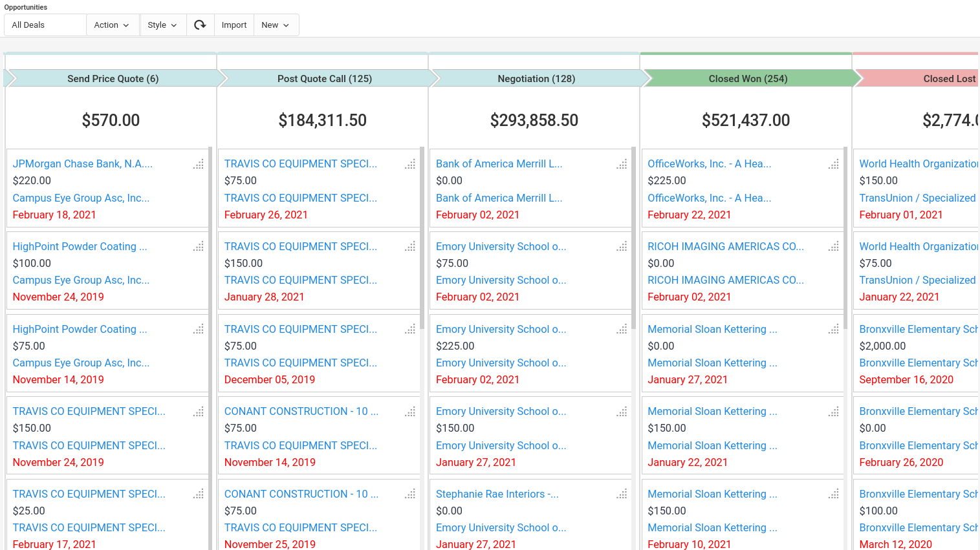Viewport: 980px width, 550px height.
Task: Click grip icon on Stephanie Rae Interiors card
Action: click(x=622, y=494)
